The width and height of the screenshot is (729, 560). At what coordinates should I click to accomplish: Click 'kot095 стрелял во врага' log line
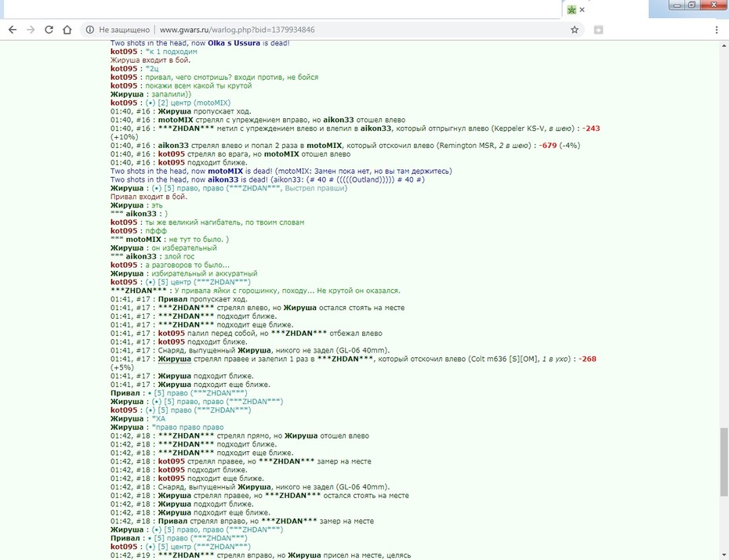pyautogui.click(x=230, y=154)
